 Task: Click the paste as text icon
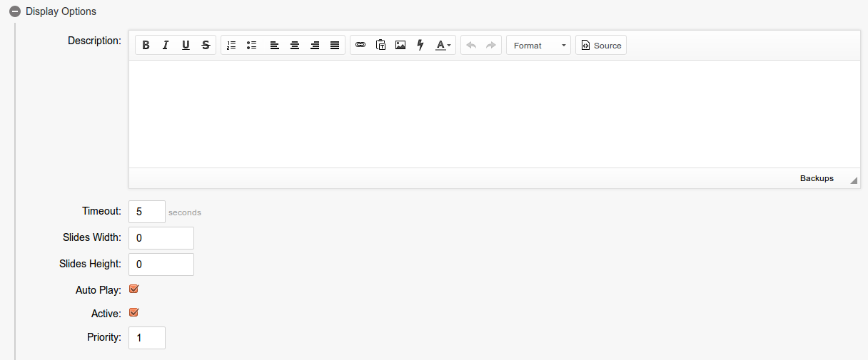coord(380,46)
